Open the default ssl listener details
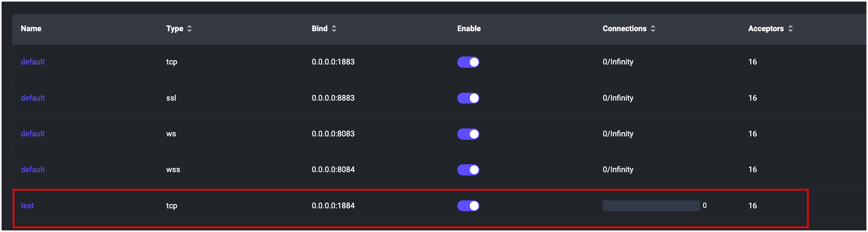 tap(33, 98)
